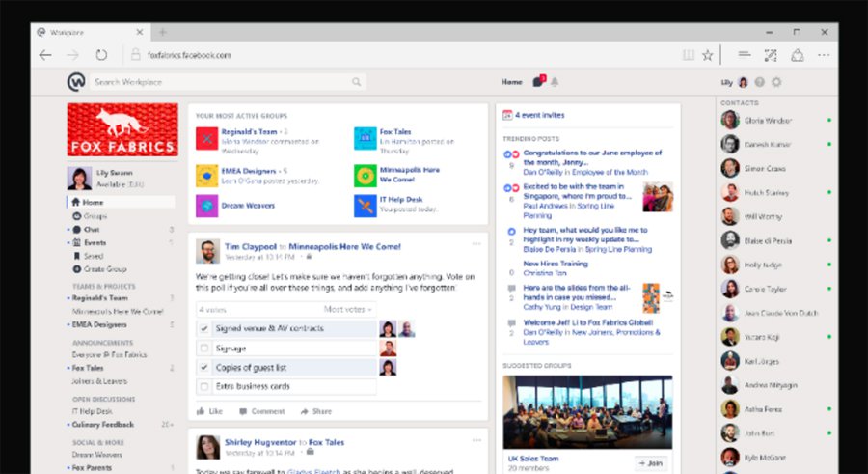The height and width of the screenshot is (474, 868).
Task: Open Fox Parents group in sidebar
Action: click(x=92, y=468)
